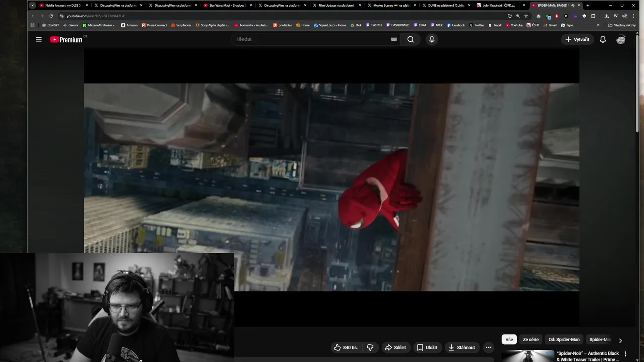Open the Sony Alpha digital bookmark

coord(213,25)
